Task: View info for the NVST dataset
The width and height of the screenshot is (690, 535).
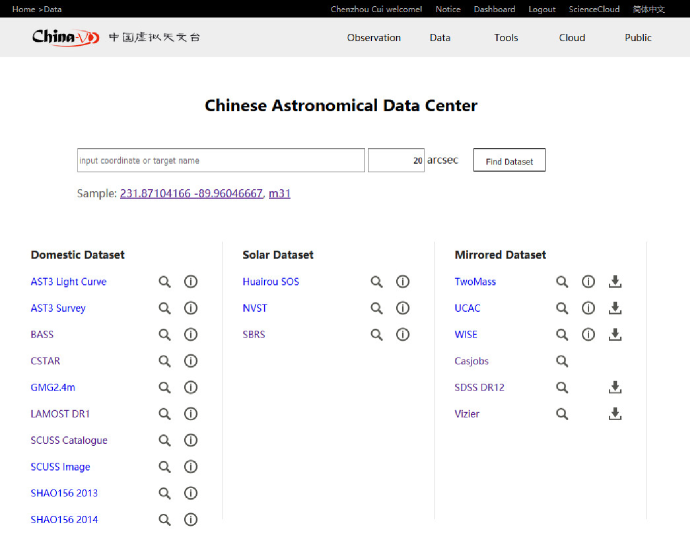Action: (x=403, y=308)
